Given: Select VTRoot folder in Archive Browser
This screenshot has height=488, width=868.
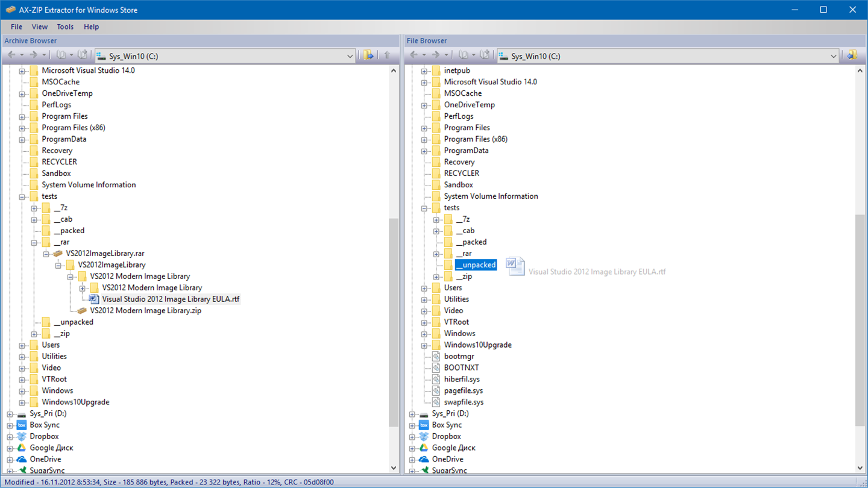Looking at the screenshot, I should tap(54, 380).
